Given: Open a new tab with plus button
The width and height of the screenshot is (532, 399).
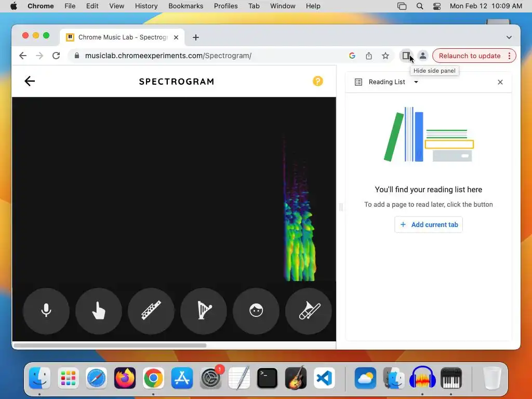Looking at the screenshot, I should 196,37.
